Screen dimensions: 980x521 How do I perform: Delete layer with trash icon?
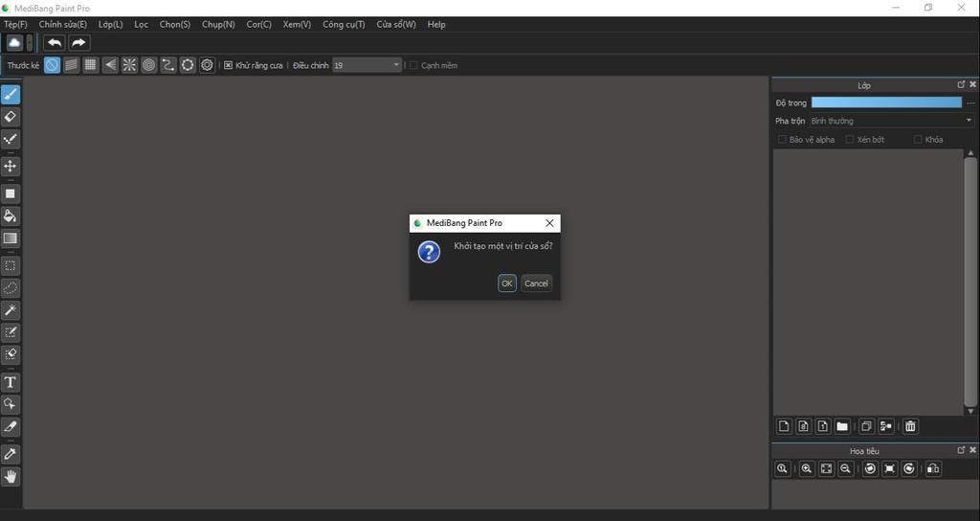pyautogui.click(x=911, y=426)
